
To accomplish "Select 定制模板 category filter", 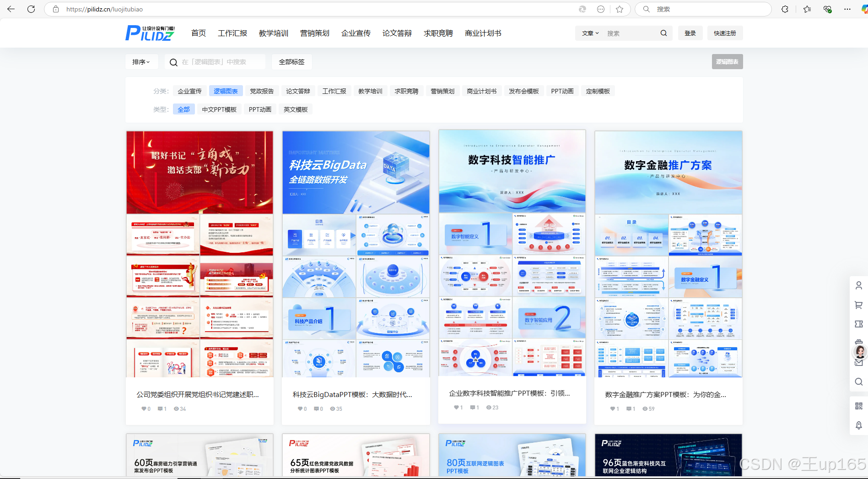I will 598,91.
